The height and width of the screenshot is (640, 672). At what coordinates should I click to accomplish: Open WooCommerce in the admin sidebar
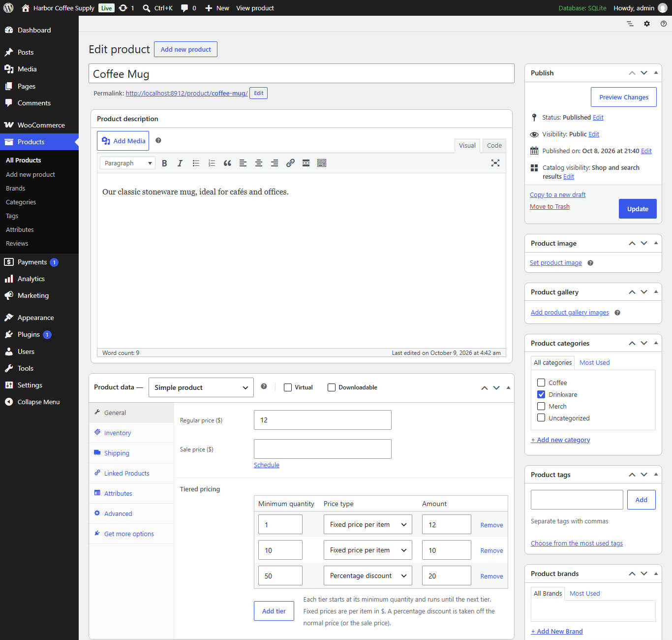(x=39, y=125)
